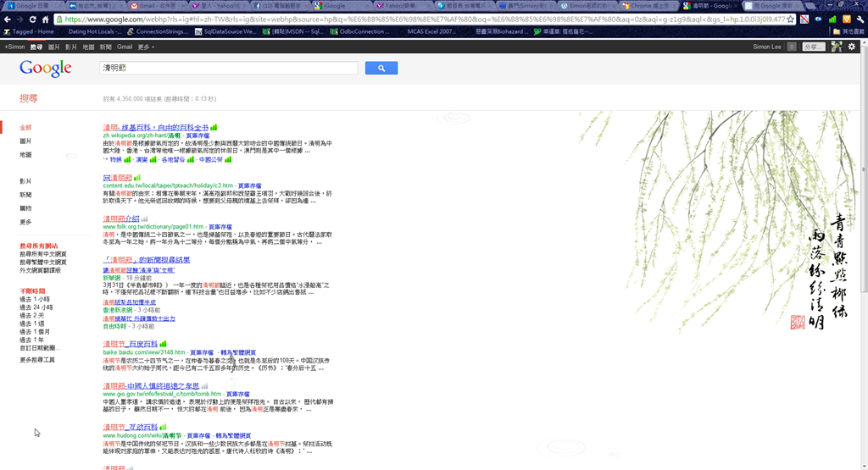Open '+Simon' in the Google bar
Image resolution: width=868 pixels, height=470 pixels.
14,47
